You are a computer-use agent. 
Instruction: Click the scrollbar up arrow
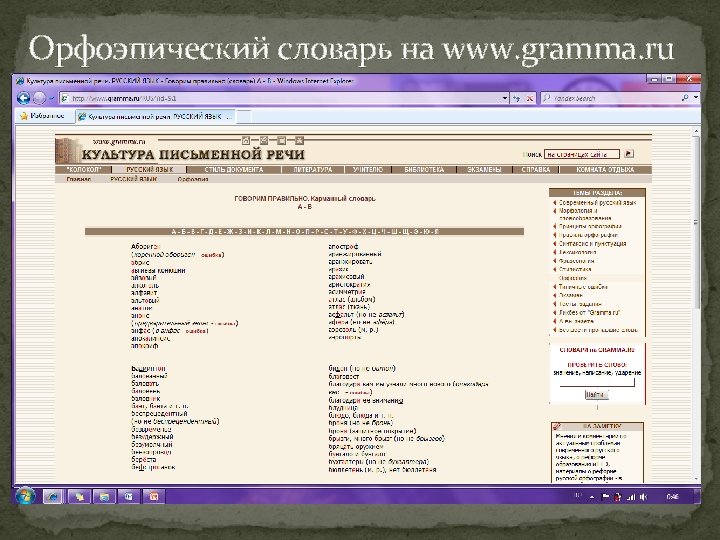[696, 131]
